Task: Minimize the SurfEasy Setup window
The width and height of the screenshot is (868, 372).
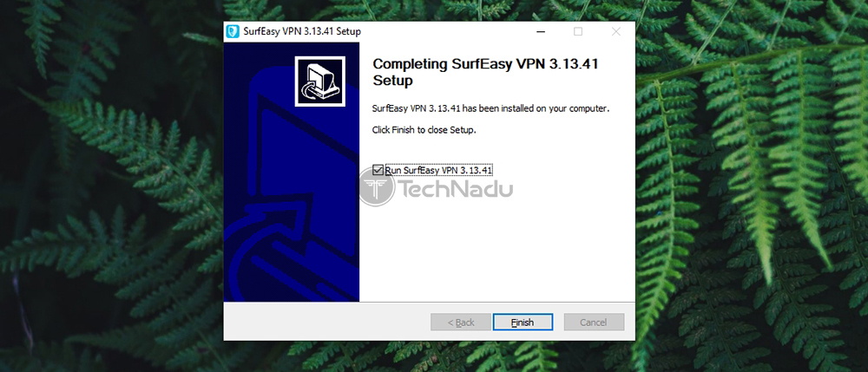Action: coord(540,31)
